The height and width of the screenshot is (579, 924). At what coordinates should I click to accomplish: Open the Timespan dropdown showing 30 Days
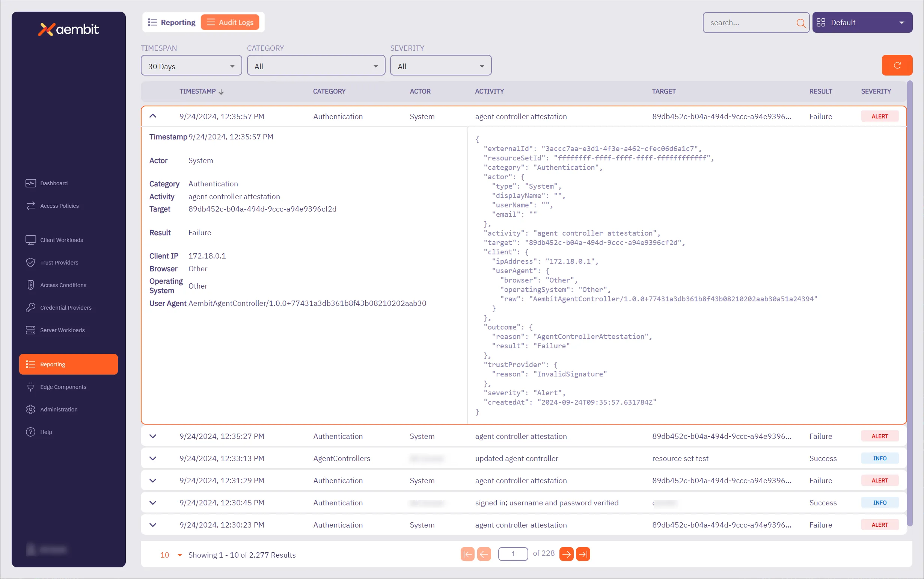[x=191, y=65]
